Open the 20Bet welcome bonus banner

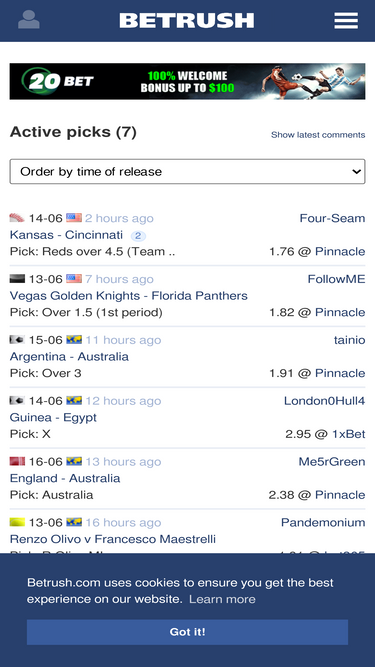[x=187, y=81]
